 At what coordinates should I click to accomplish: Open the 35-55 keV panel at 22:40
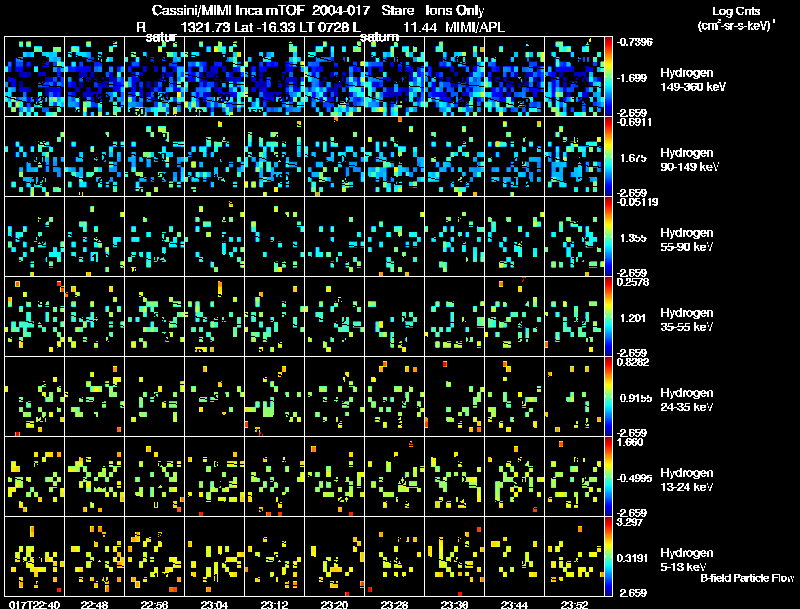point(34,316)
